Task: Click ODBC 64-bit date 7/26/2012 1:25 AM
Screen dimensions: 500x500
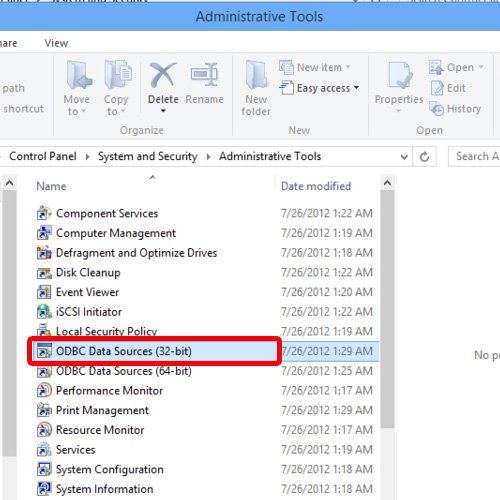Action: [327, 371]
